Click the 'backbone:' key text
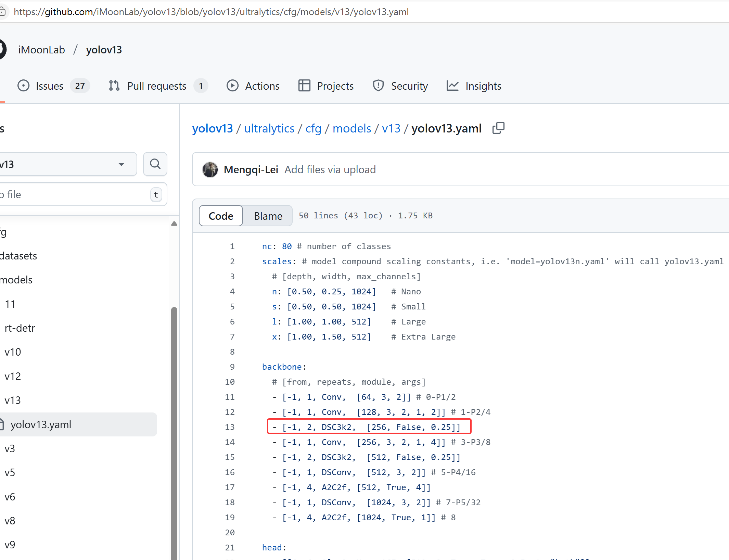 (284, 367)
